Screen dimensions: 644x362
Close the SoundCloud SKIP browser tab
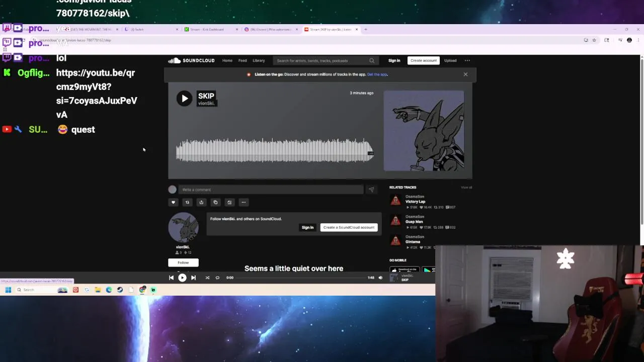[357, 29]
